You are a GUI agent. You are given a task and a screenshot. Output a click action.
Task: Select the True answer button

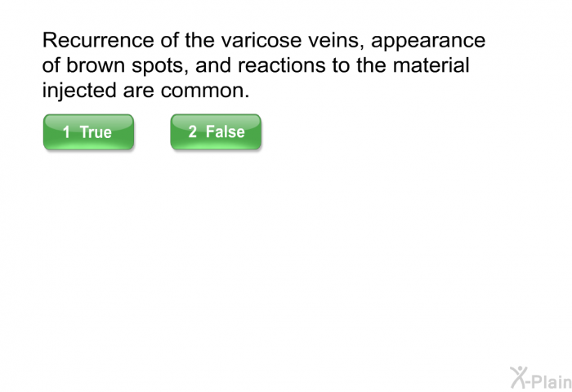(88, 132)
